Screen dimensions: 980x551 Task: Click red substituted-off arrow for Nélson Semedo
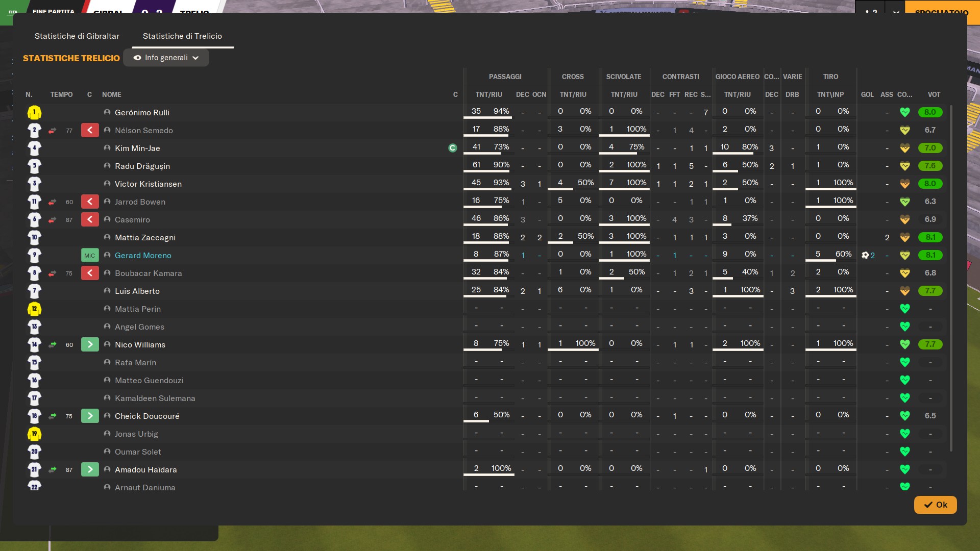pyautogui.click(x=90, y=131)
